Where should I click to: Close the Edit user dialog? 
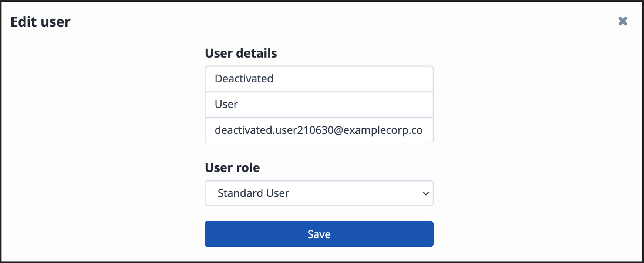623,21
